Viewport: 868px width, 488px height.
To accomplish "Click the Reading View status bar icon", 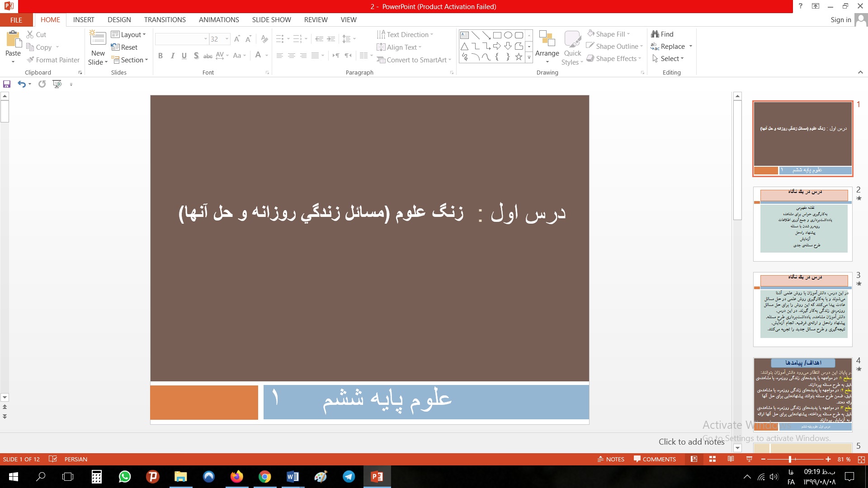I will pos(731,459).
